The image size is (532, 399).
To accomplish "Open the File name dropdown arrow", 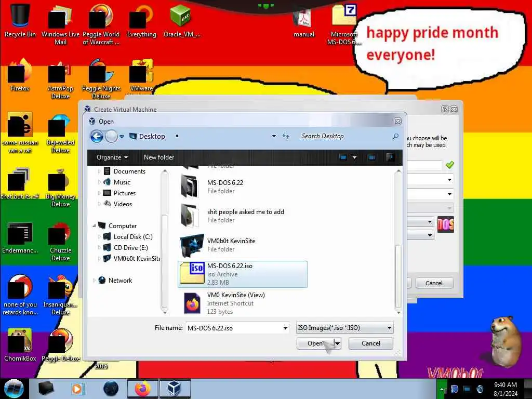I will [285, 328].
